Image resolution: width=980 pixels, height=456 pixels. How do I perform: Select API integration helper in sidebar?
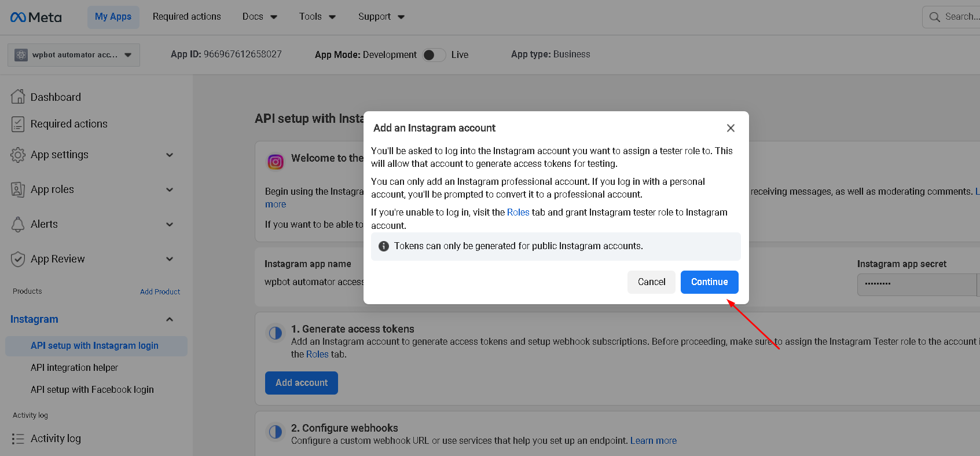[74, 368]
